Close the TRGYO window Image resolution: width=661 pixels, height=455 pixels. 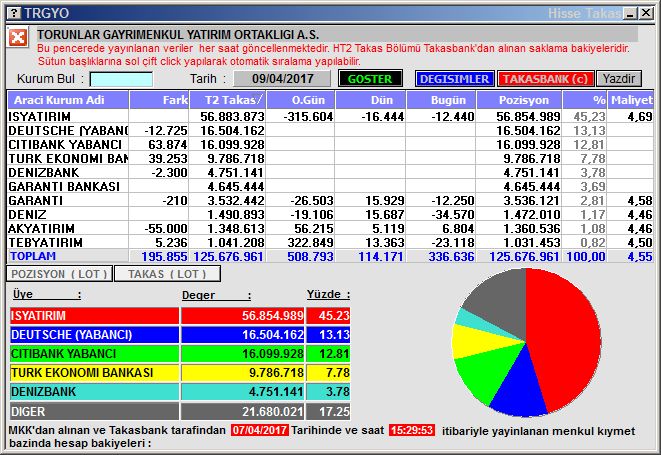pos(645,13)
